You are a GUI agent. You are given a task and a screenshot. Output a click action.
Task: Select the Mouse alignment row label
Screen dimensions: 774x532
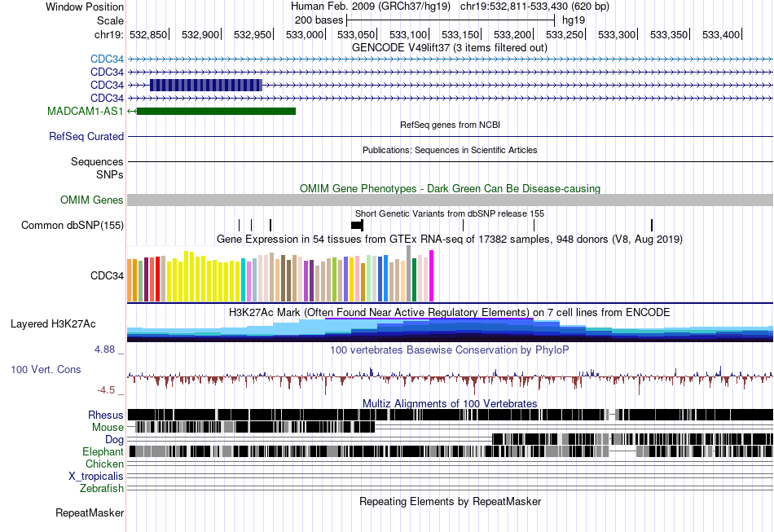coord(108,428)
